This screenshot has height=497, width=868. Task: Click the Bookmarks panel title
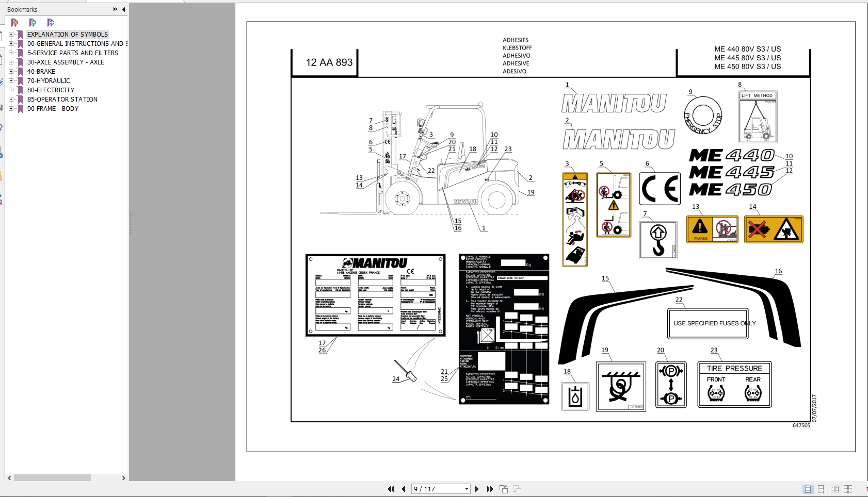[x=22, y=9]
